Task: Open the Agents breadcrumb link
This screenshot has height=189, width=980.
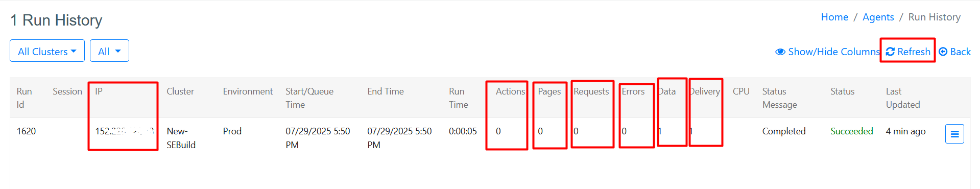Action: point(878,17)
